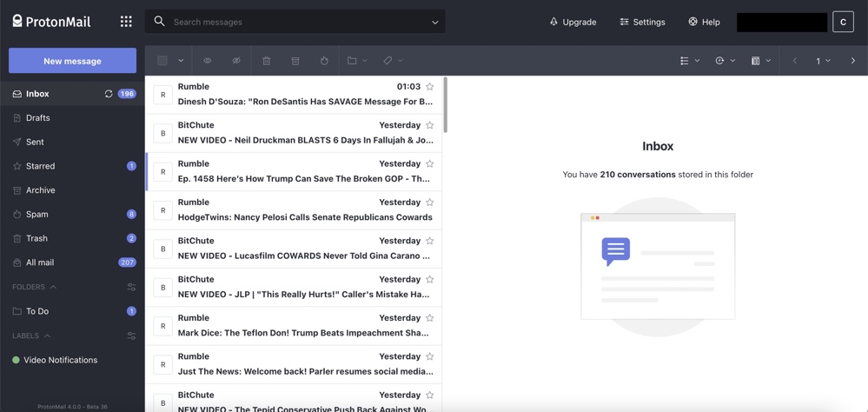The width and height of the screenshot is (868, 412).
Task: Mark as spam with the toolbar flame icon
Action: (325, 61)
